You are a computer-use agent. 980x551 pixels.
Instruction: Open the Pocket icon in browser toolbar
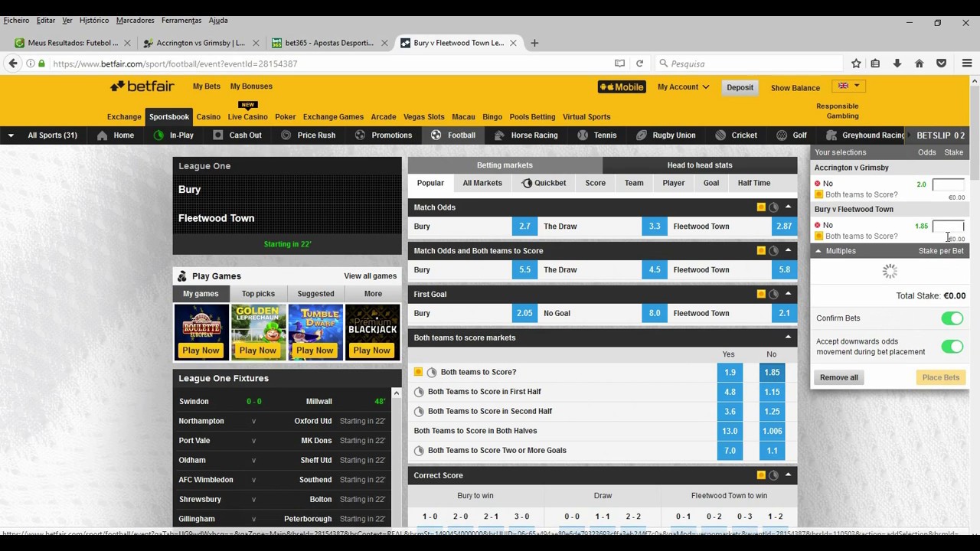942,64
